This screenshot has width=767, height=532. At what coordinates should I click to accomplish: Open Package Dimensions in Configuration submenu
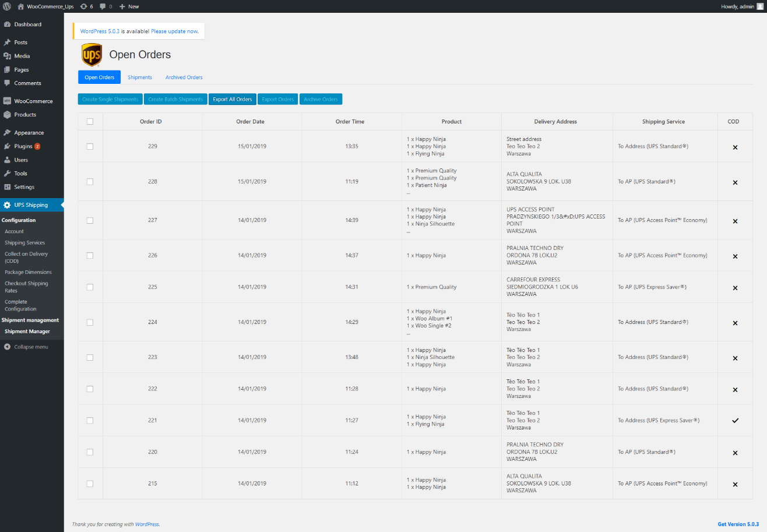pyautogui.click(x=28, y=272)
